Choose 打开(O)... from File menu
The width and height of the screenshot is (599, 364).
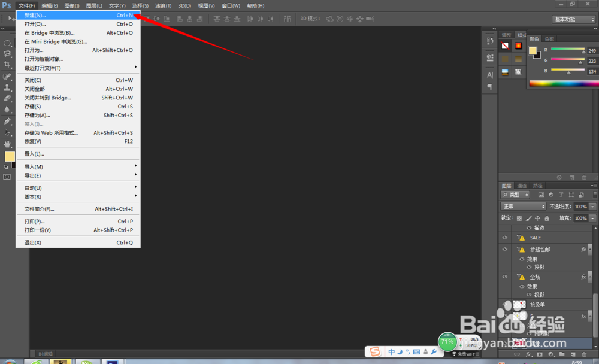click(78, 24)
